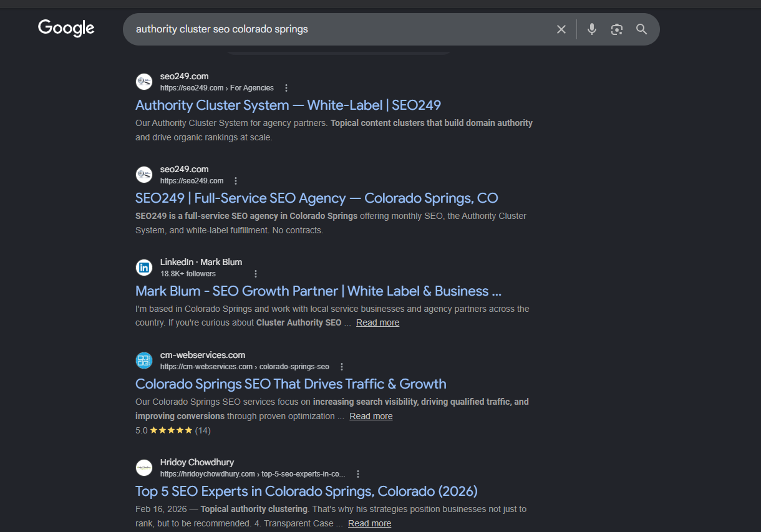The width and height of the screenshot is (761, 532).
Task: Open Colorado Springs SEO That Drives Traffic link
Action: coord(291,384)
